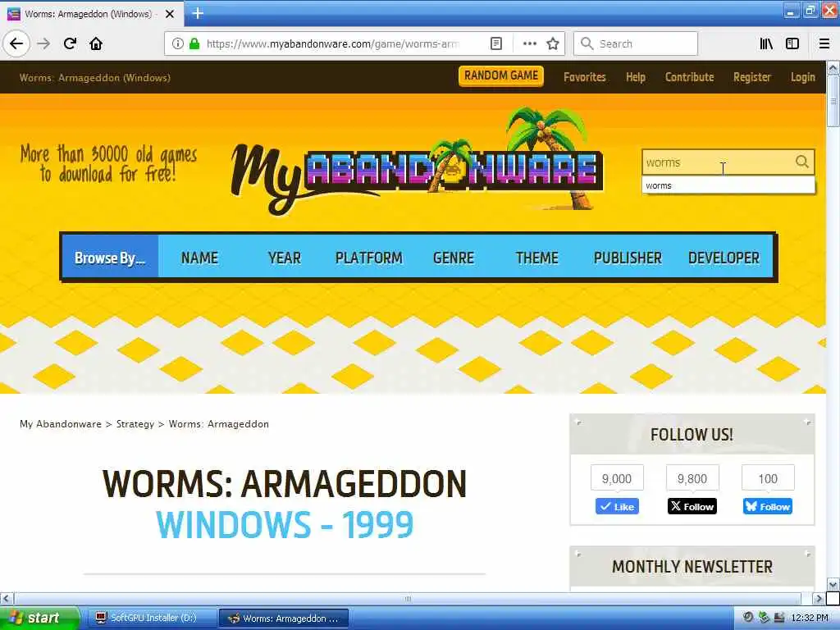Click the magnifier icon in site search
840x630 pixels.
tap(801, 162)
